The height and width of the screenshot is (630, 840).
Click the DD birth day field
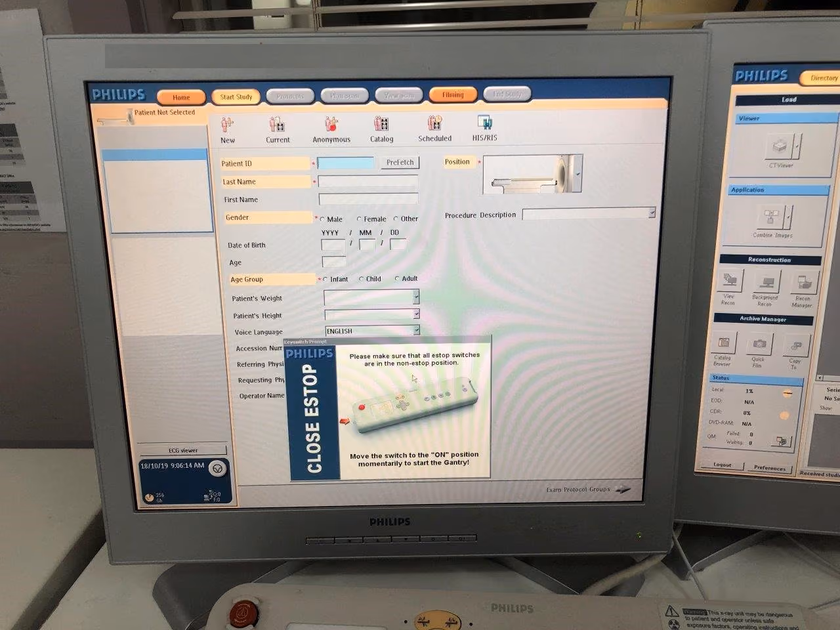click(x=398, y=243)
